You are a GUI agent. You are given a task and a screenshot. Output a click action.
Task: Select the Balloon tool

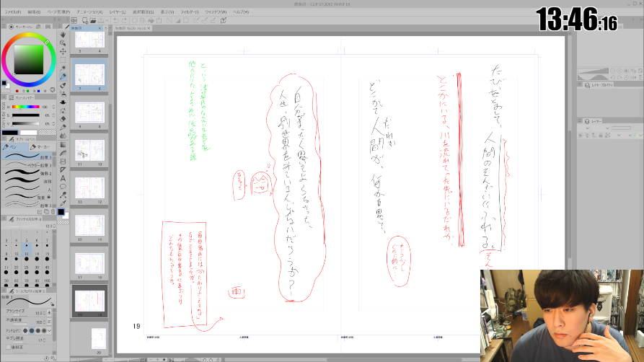click(x=63, y=187)
